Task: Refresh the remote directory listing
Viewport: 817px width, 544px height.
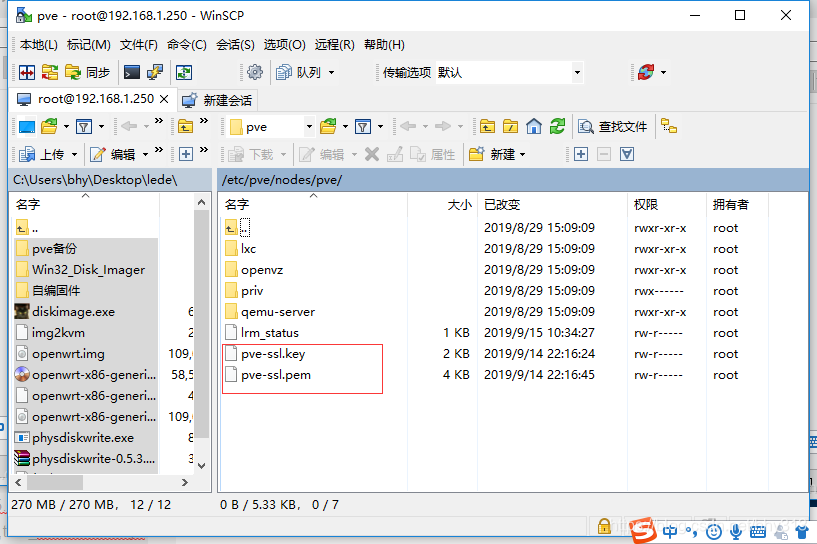Action: click(x=558, y=127)
